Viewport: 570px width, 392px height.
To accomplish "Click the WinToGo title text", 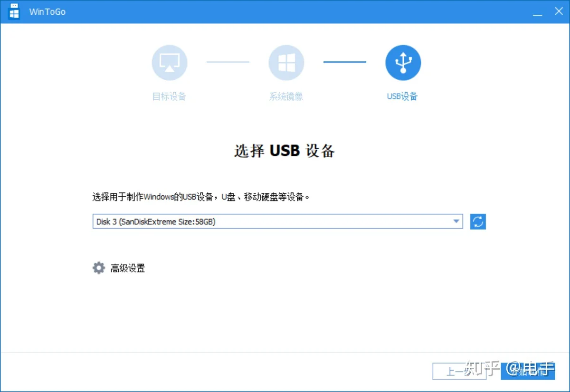I will click(x=47, y=12).
